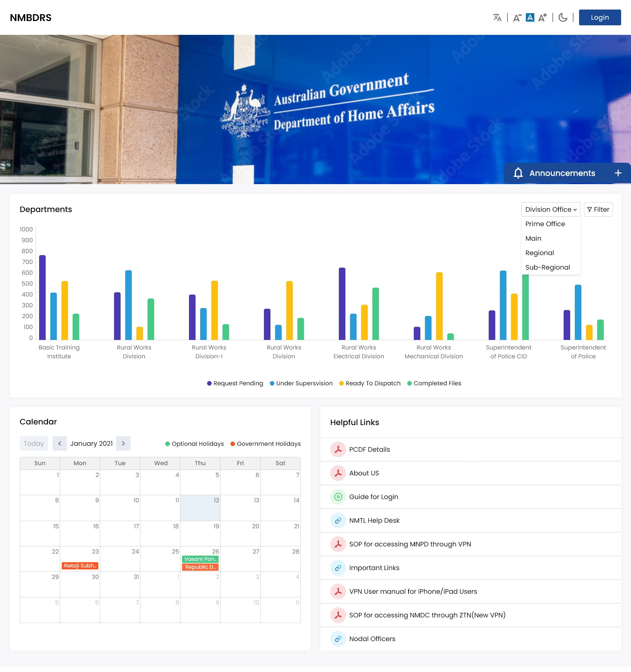Go to previous month in calendar
This screenshot has width=631, height=672.
coord(60,444)
